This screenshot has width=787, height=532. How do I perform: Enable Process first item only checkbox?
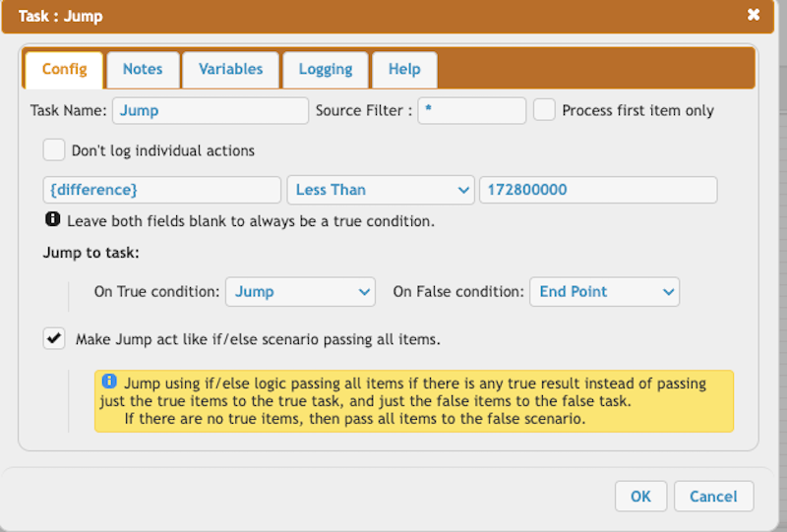544,110
